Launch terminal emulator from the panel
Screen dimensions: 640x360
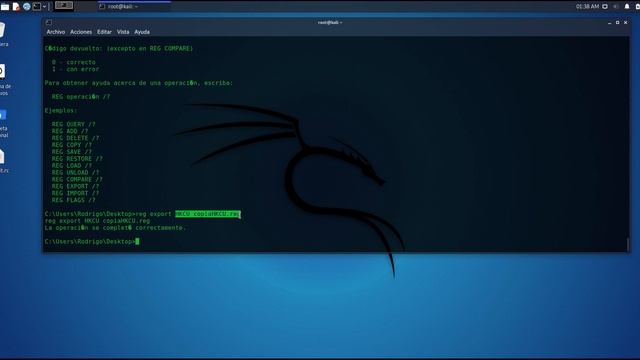37,7
